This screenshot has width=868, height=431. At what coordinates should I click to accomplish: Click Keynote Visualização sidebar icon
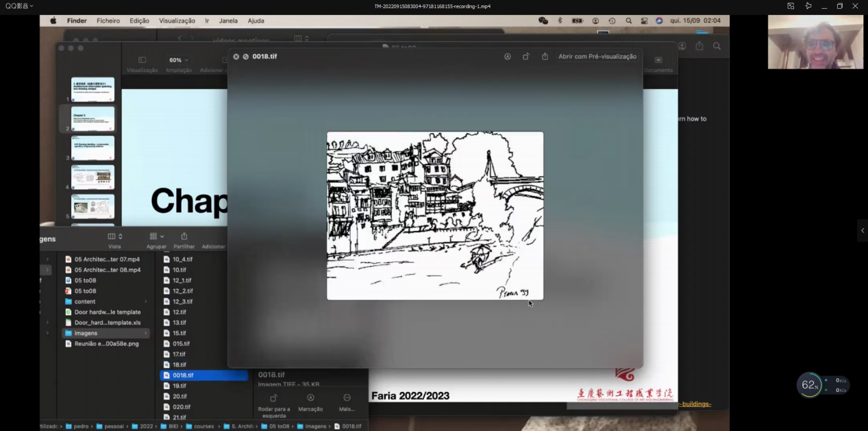coord(142,60)
